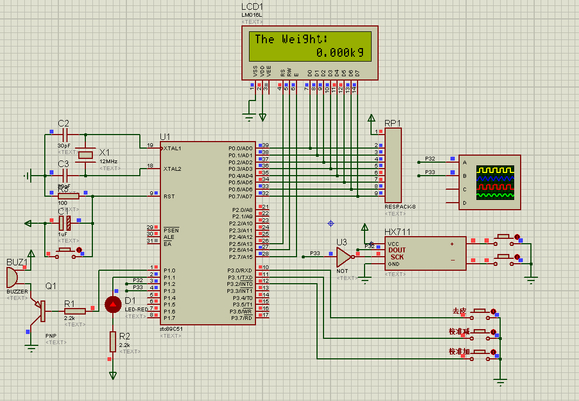The image size is (579, 401).
Task: Select the HX711 module block
Action: tap(425, 253)
